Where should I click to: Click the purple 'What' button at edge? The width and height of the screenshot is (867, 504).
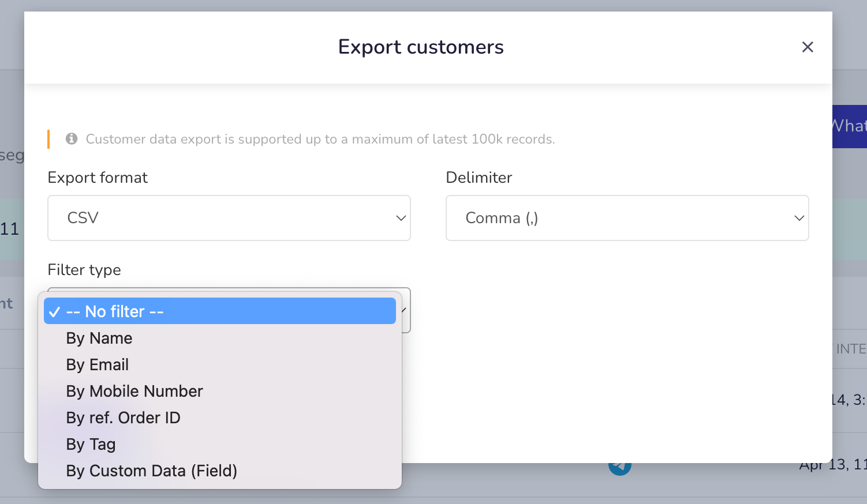pos(850,126)
